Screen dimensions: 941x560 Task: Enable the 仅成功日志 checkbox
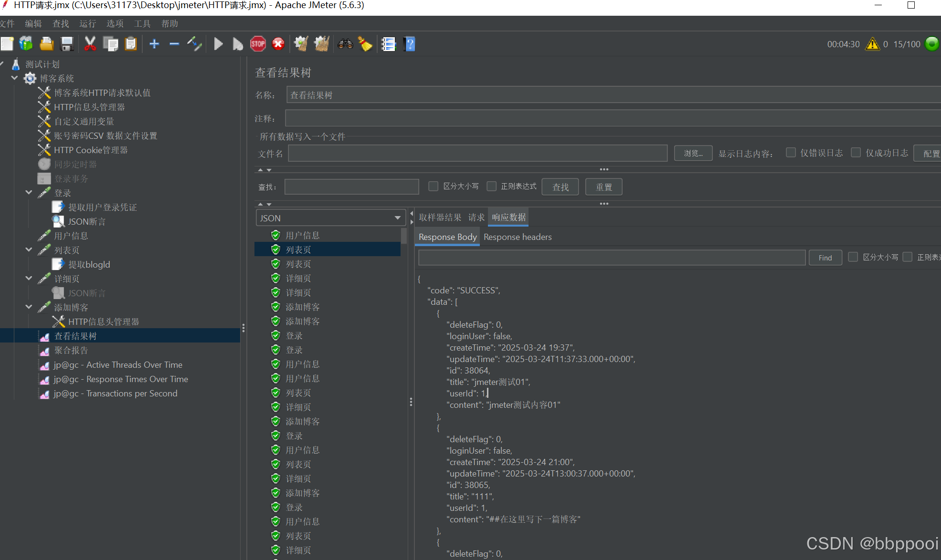pyautogui.click(x=856, y=153)
